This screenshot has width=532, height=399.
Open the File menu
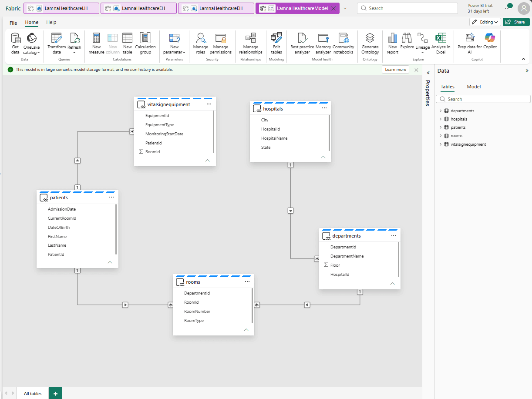[x=13, y=23]
